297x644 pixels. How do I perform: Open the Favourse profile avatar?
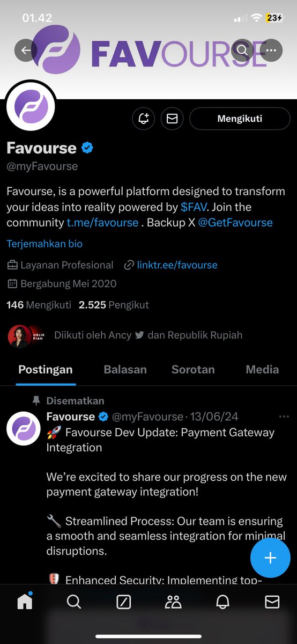31,105
